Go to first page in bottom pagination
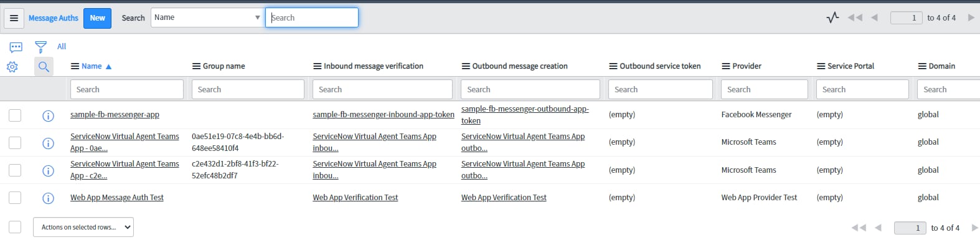This screenshot has height=242, width=980. point(859,228)
